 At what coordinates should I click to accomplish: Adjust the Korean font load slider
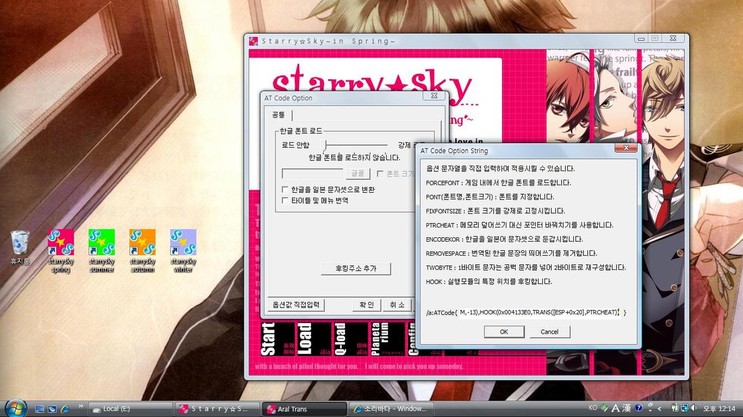click(325, 145)
